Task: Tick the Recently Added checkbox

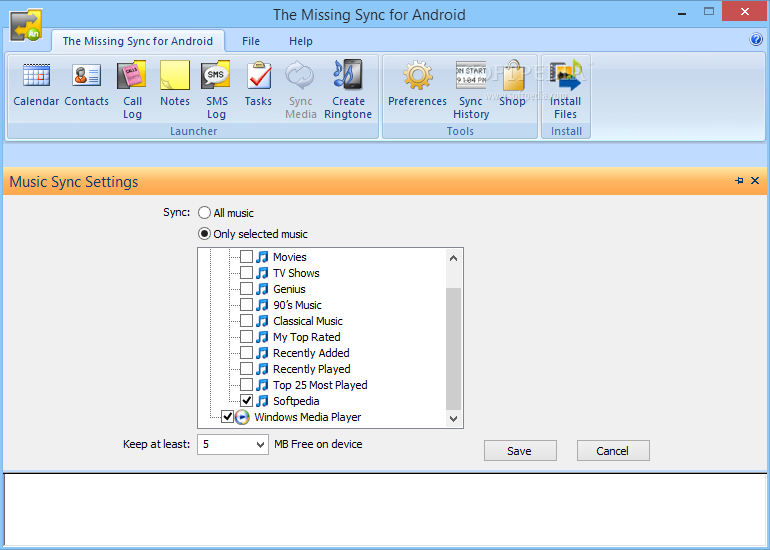Action: click(x=247, y=353)
